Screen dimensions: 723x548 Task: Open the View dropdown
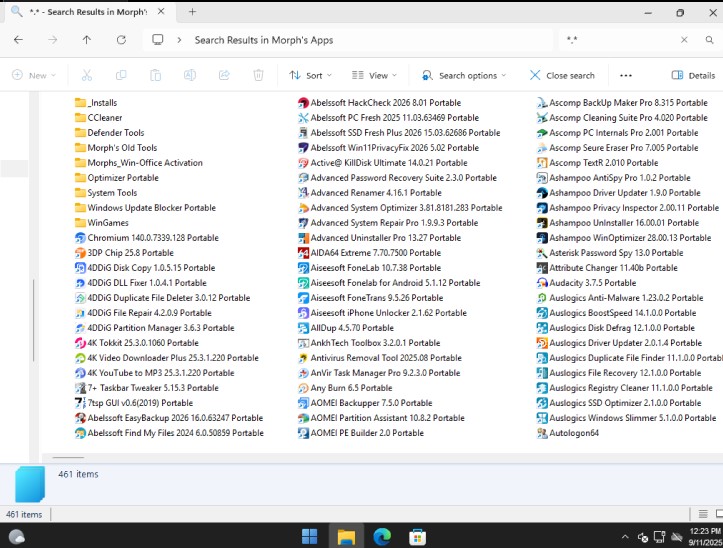[374, 75]
